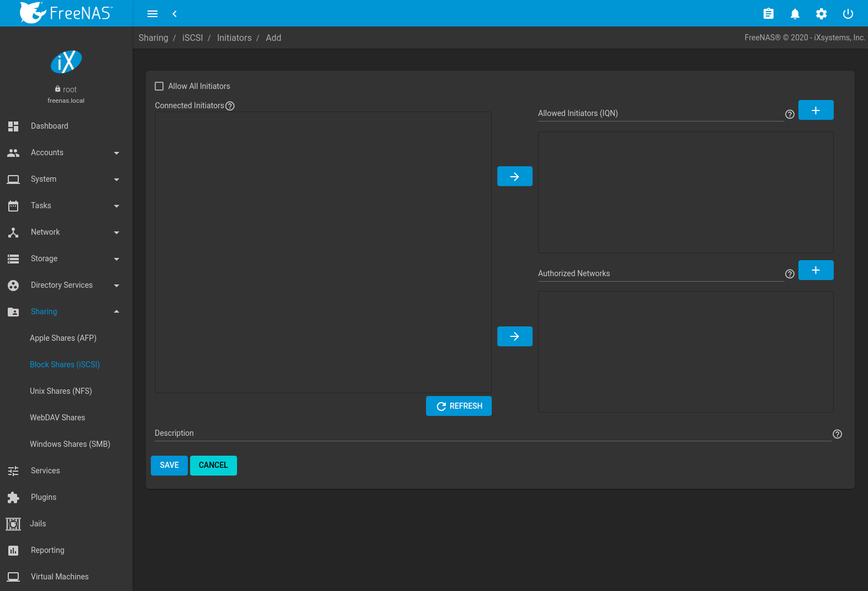Enable the Allow All Initiators checkbox
Screen dimensions: 868x591
coord(159,86)
